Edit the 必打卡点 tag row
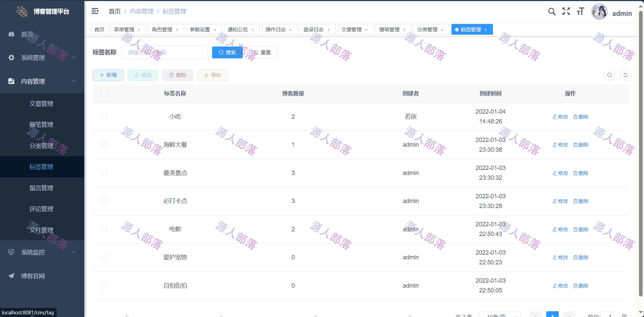The width and height of the screenshot is (644, 317). click(560, 201)
